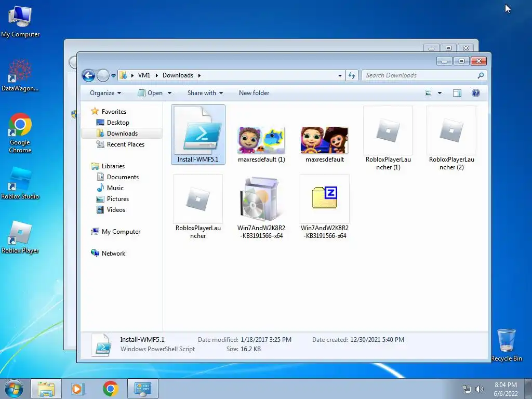Select My Computer desktop icon

(20, 22)
